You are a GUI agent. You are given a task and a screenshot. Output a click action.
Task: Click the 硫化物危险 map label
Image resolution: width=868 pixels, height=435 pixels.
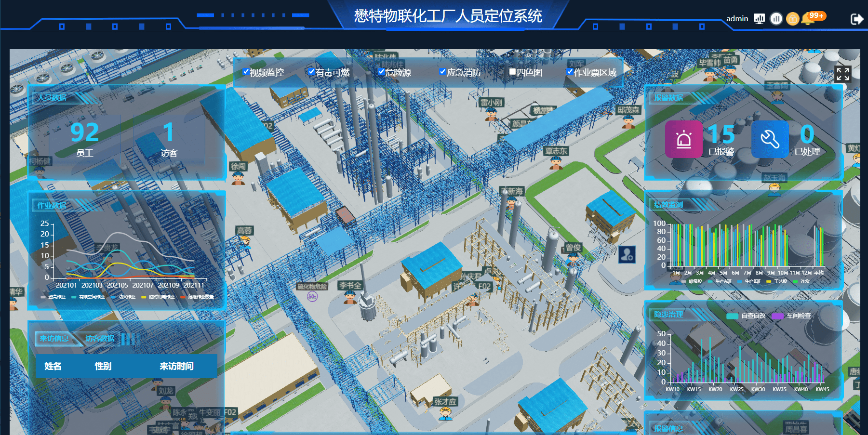tap(312, 287)
